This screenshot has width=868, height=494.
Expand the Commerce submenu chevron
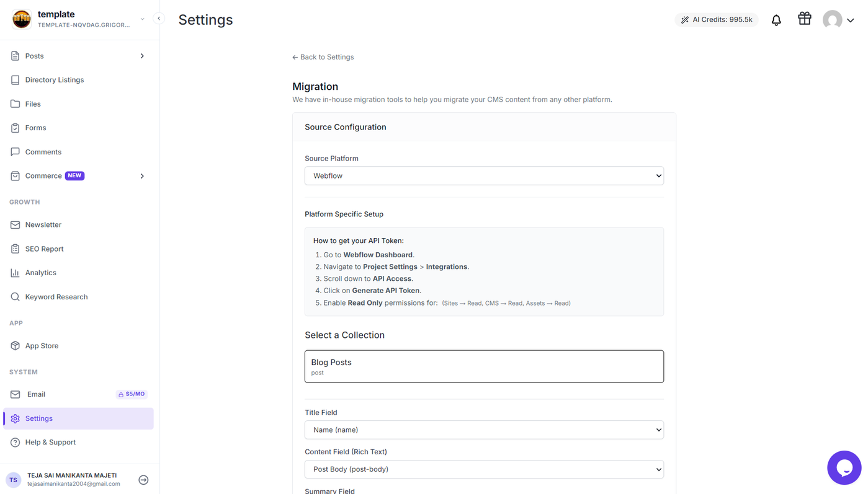click(x=142, y=176)
